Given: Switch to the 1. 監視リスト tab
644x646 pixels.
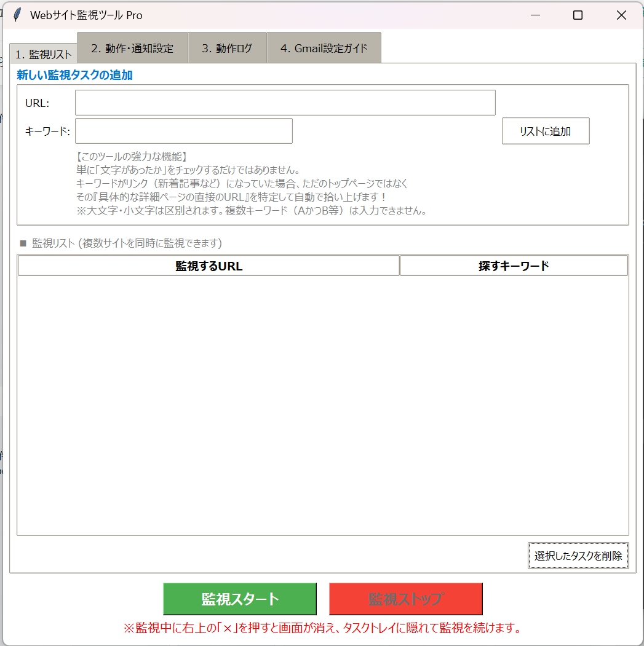Looking at the screenshot, I should click(x=43, y=54).
